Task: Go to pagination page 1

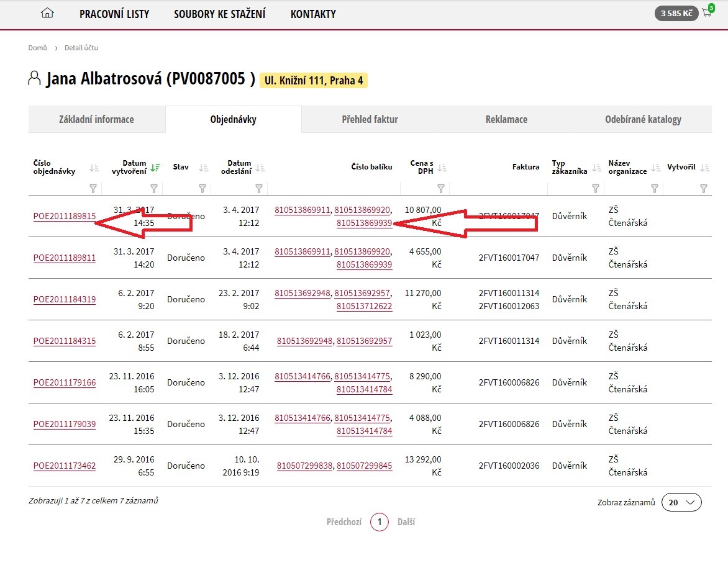Action: coord(380,522)
